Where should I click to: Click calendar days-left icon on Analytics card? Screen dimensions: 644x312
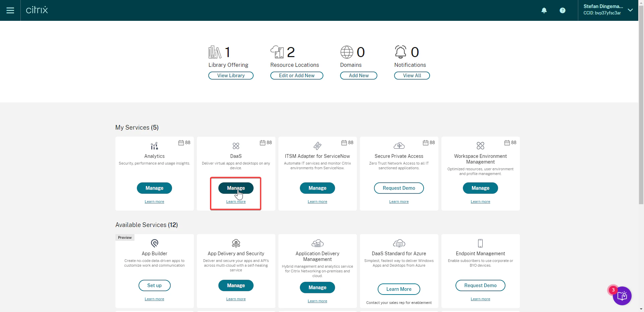(x=181, y=143)
